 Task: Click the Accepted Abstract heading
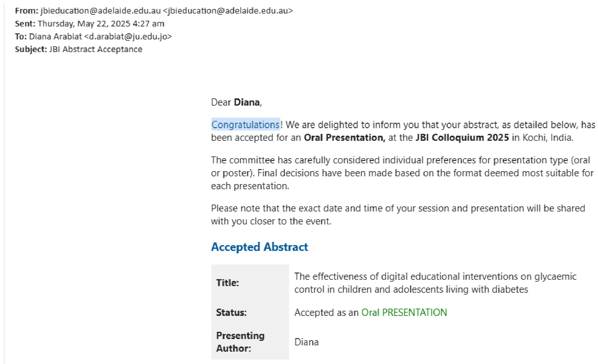259,247
